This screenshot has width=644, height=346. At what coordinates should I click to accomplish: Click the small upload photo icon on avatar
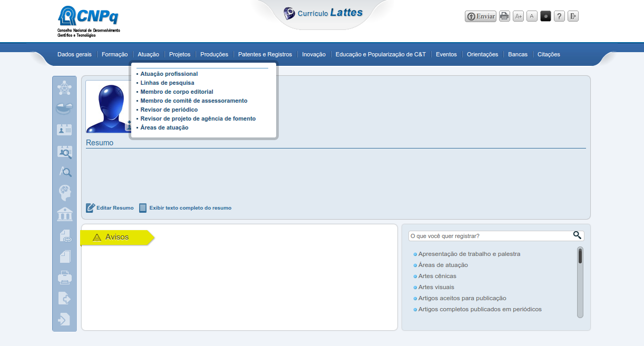[129, 125]
